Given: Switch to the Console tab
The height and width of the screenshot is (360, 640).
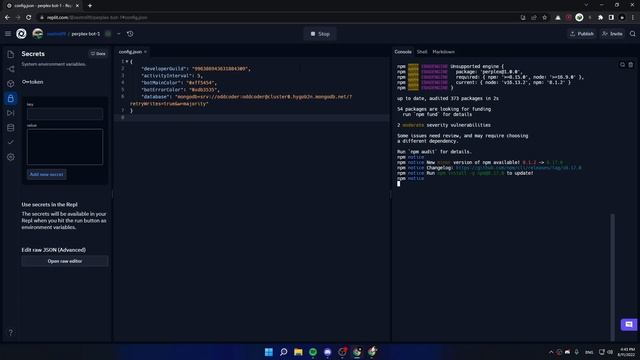Looking at the screenshot, I should click(403, 52).
